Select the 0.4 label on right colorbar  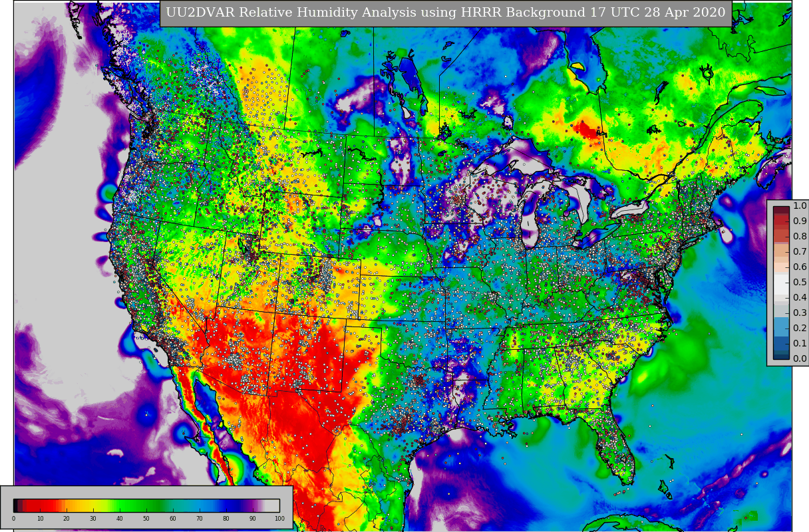(800, 298)
